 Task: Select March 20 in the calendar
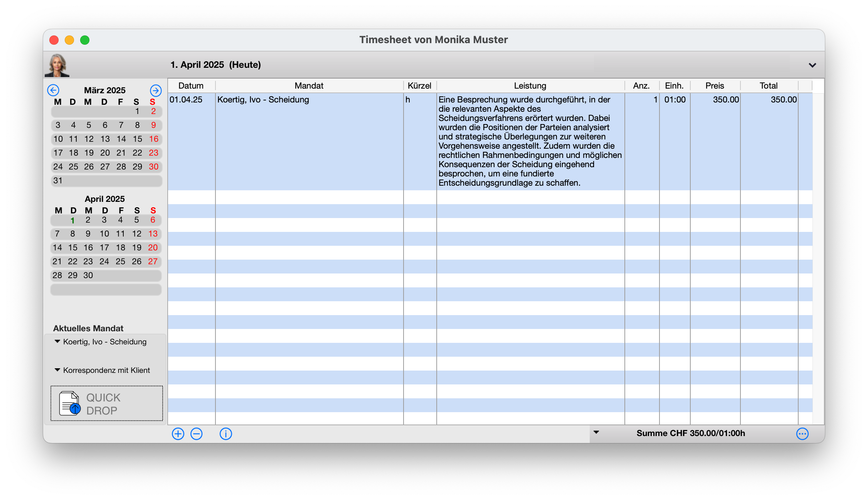coord(105,153)
